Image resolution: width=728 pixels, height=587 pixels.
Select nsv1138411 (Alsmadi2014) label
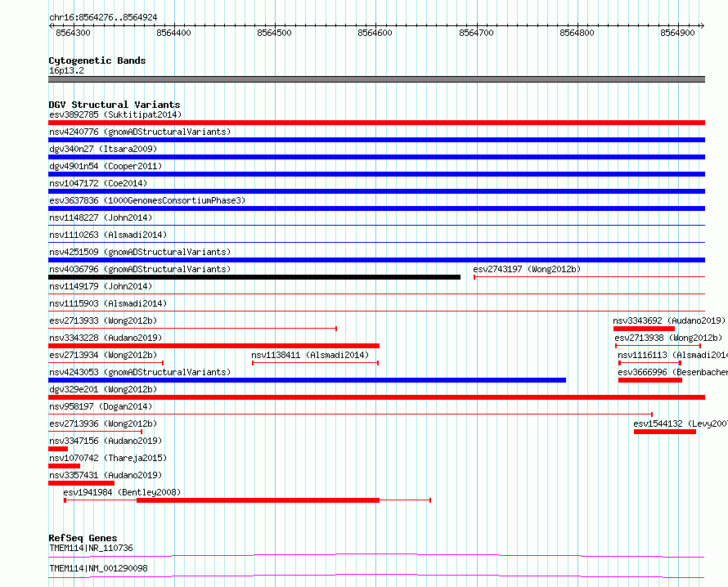click(310, 355)
